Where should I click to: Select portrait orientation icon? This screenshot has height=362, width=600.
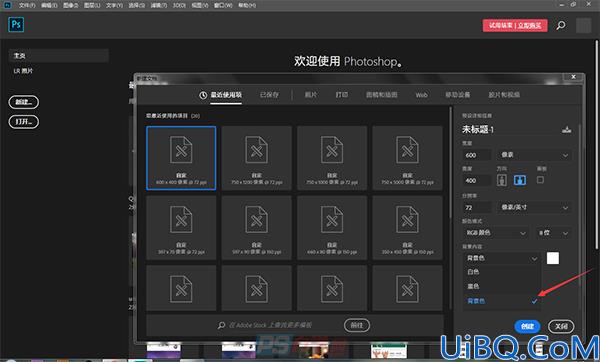pos(502,180)
